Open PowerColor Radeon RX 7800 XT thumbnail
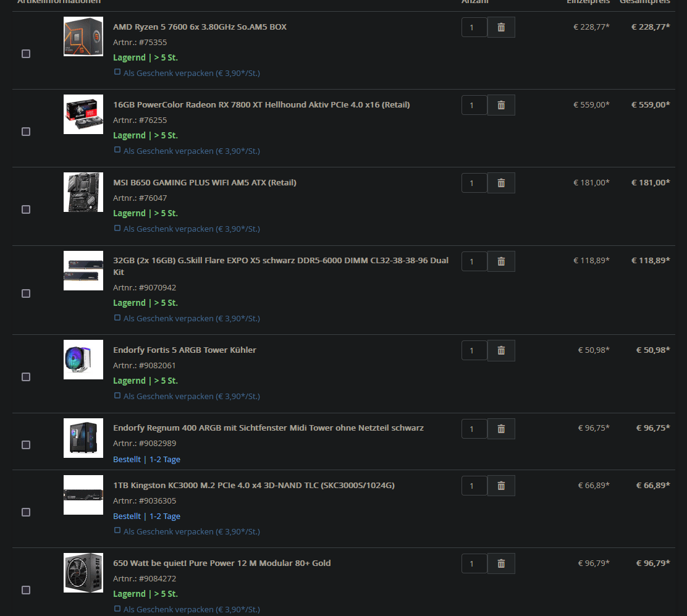Screen dimensions: 687x616 pos(83,114)
